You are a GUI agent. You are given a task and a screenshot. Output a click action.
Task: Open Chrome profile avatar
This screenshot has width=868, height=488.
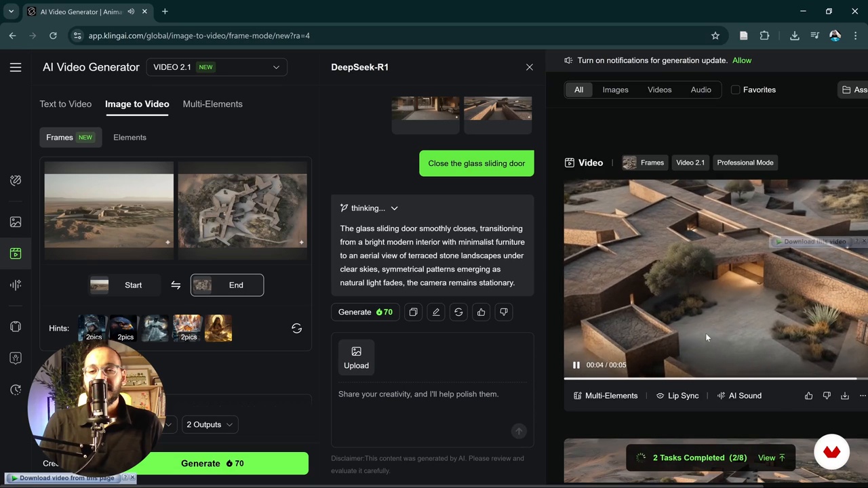click(835, 35)
